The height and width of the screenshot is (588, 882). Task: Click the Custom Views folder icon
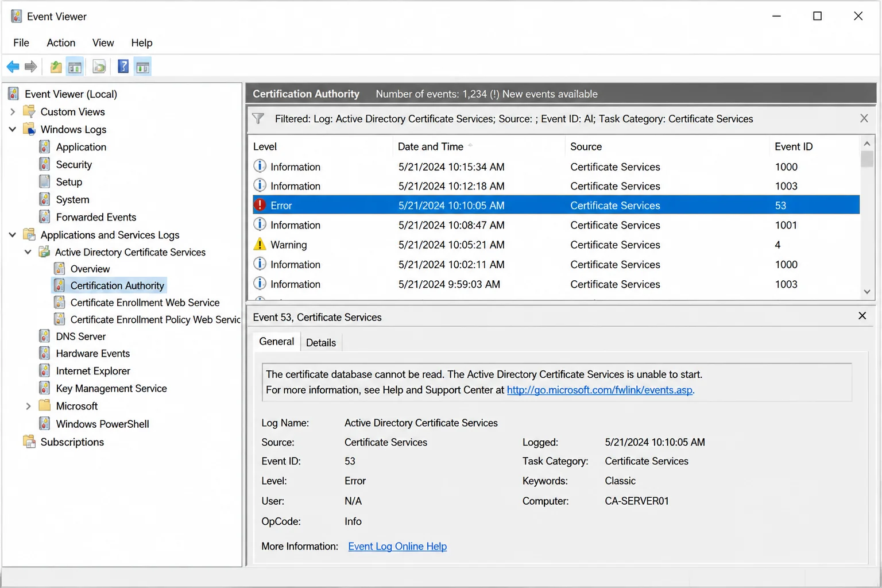[29, 111]
